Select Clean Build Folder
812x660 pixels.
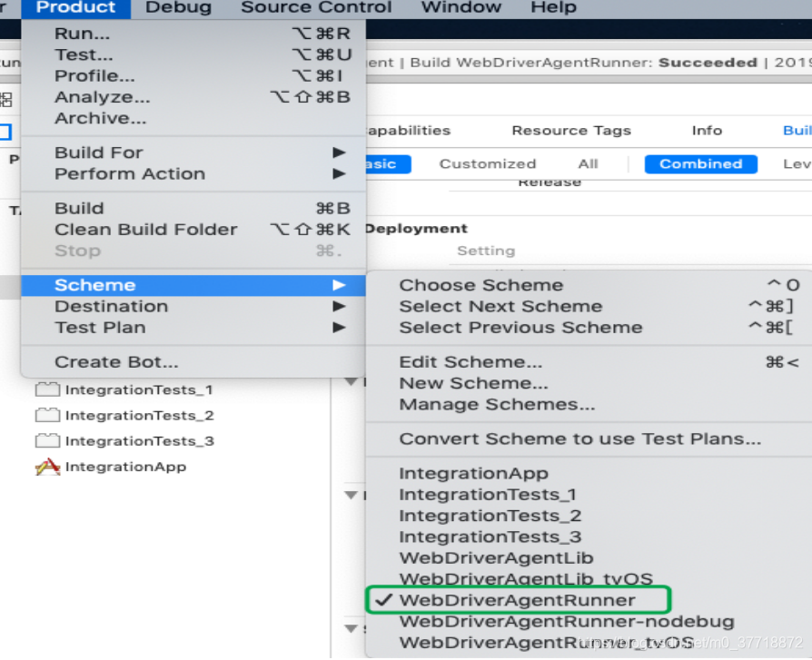pos(193,230)
